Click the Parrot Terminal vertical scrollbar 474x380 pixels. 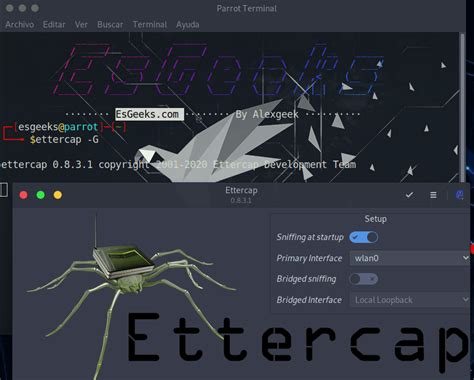(x=462, y=107)
